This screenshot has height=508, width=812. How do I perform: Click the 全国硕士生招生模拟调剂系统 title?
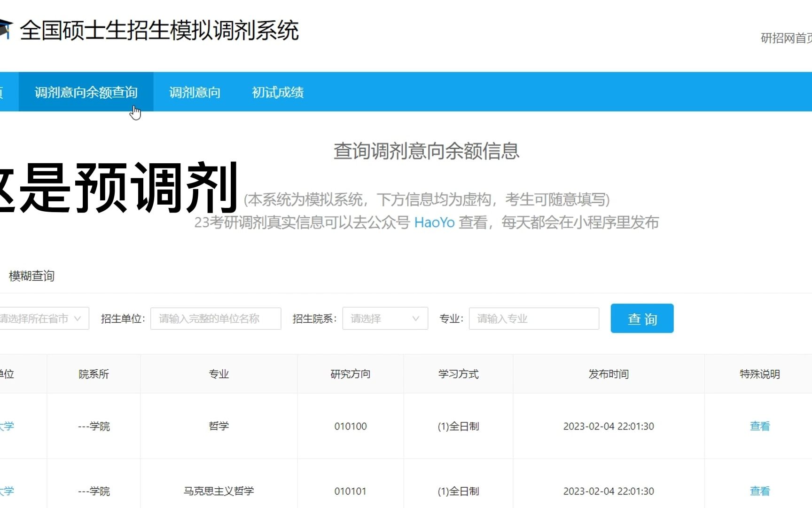159,31
